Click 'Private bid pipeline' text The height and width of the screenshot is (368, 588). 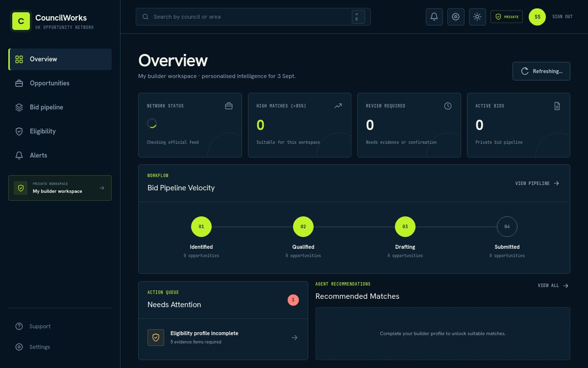499,142
